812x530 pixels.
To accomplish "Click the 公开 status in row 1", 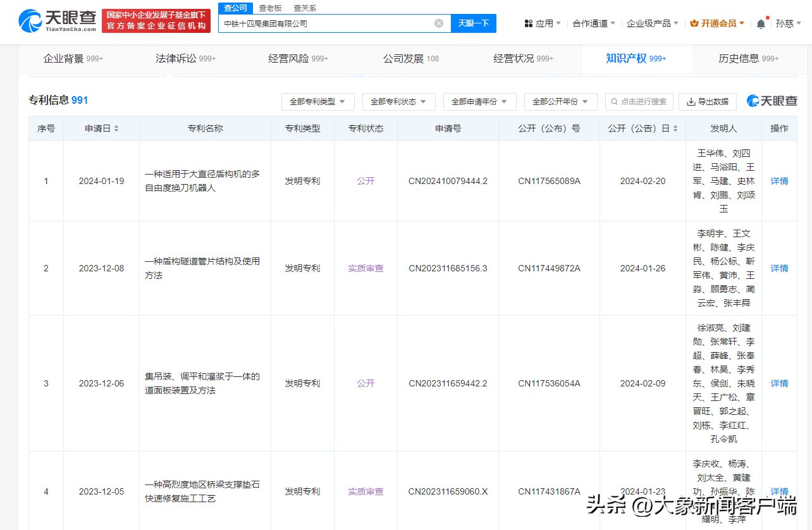I will pos(366,181).
